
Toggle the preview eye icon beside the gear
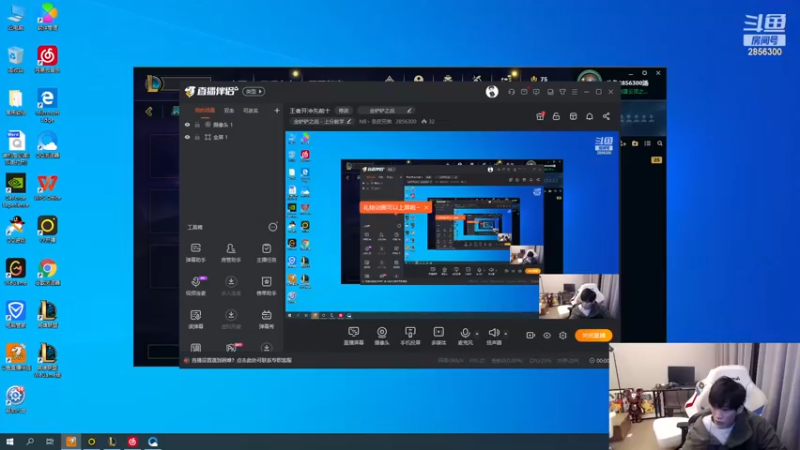pyautogui.click(x=546, y=335)
